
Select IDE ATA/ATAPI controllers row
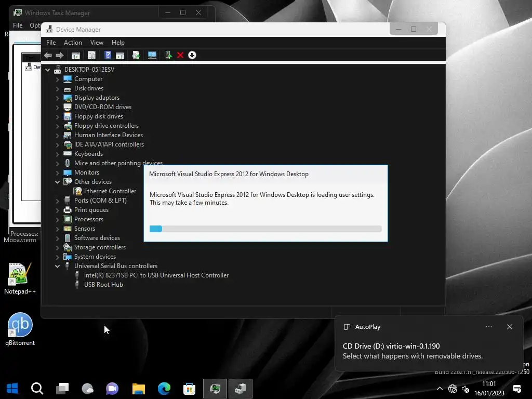[109, 144]
